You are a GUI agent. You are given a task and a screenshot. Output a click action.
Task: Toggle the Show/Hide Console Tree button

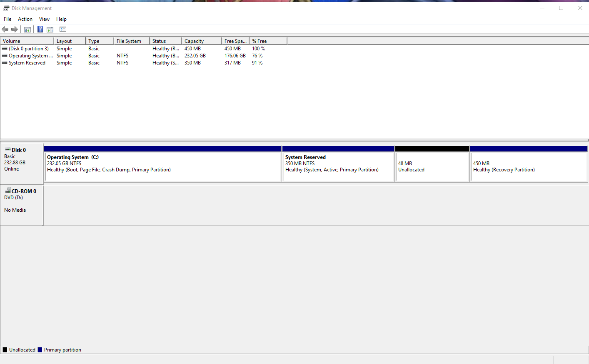[x=27, y=29]
